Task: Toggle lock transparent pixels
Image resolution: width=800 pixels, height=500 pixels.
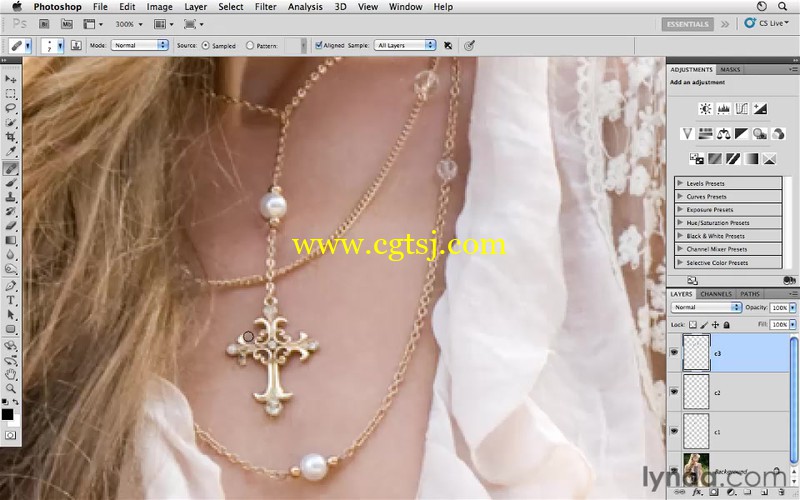Action: pos(692,324)
